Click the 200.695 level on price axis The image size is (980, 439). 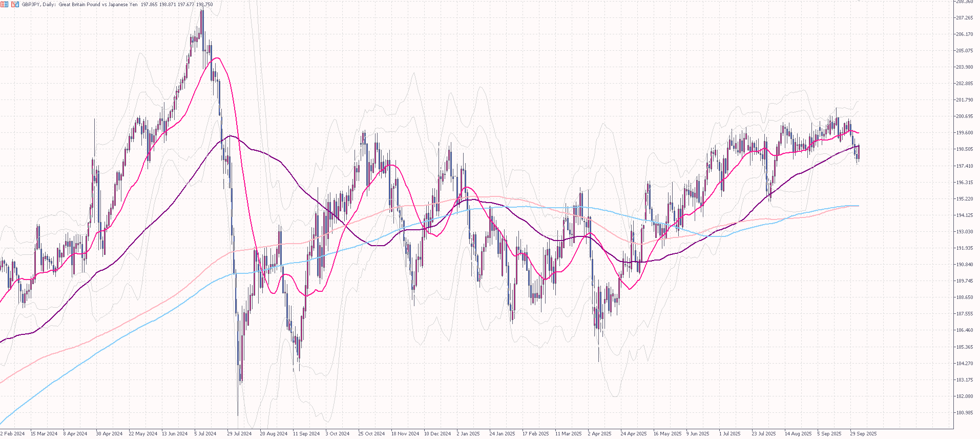(x=964, y=116)
